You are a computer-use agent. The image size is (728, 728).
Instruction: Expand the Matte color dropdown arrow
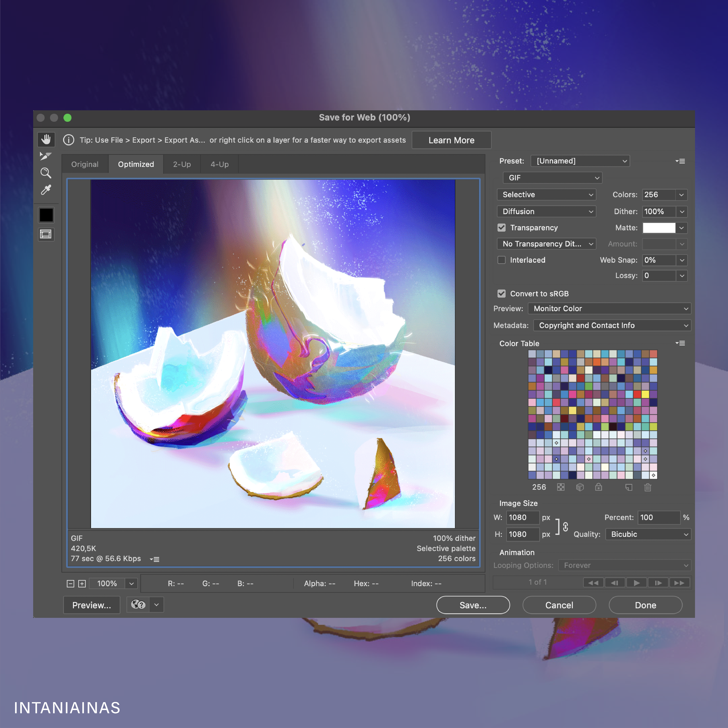(682, 227)
